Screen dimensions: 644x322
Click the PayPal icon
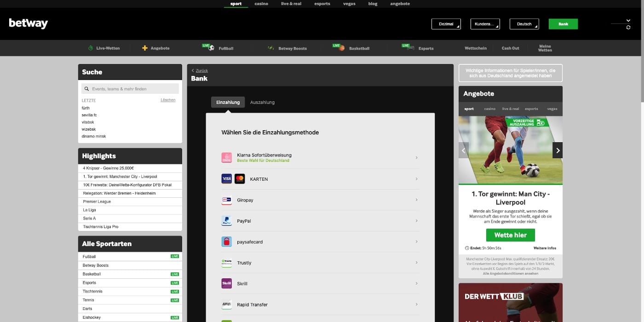226,221
